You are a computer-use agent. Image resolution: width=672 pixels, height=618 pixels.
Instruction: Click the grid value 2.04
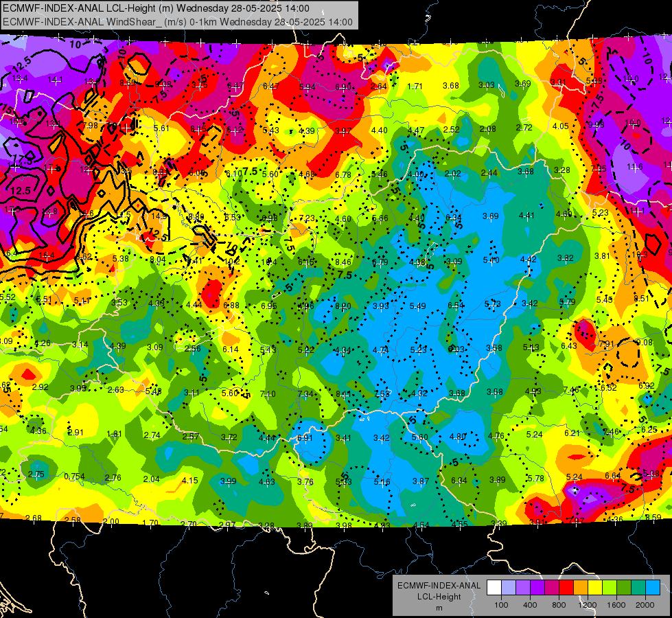[x=151, y=479]
